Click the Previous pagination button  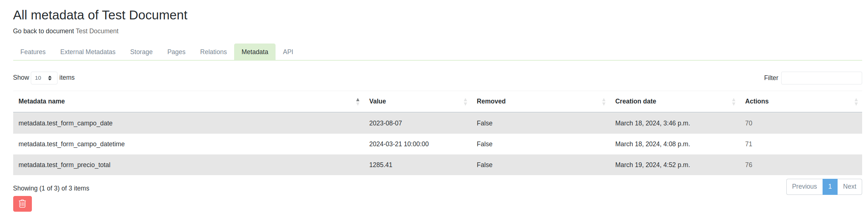pos(804,186)
